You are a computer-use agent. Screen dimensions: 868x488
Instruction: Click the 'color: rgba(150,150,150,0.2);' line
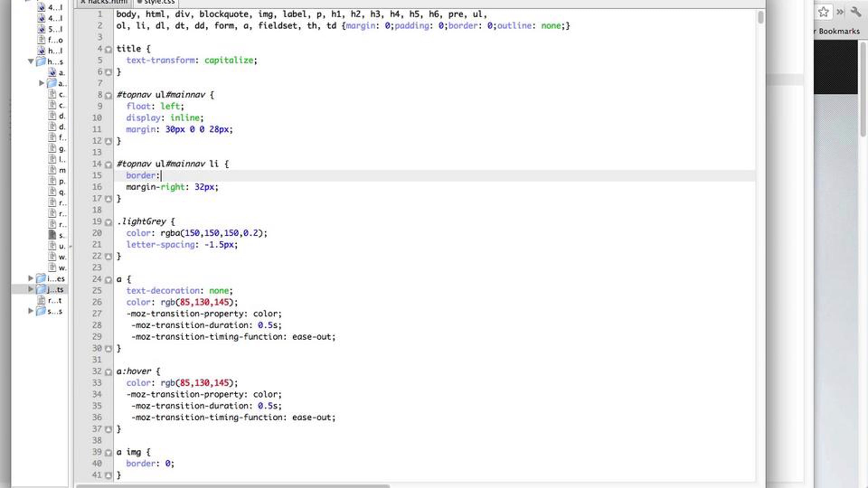pyautogui.click(x=197, y=233)
